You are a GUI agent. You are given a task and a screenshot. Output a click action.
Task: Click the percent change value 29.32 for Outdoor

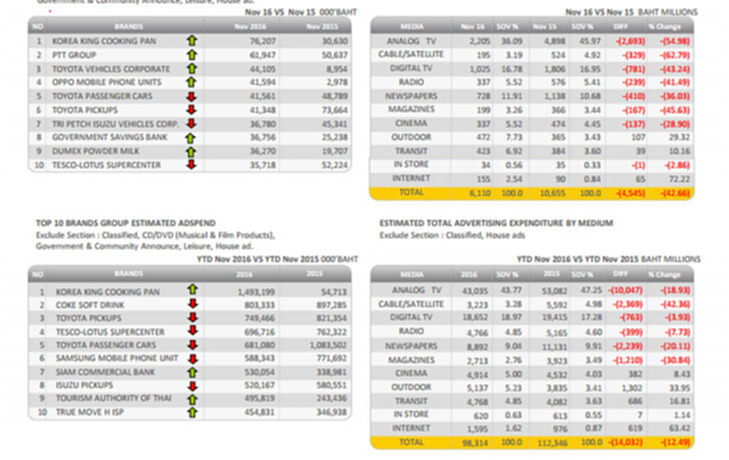pos(679,137)
